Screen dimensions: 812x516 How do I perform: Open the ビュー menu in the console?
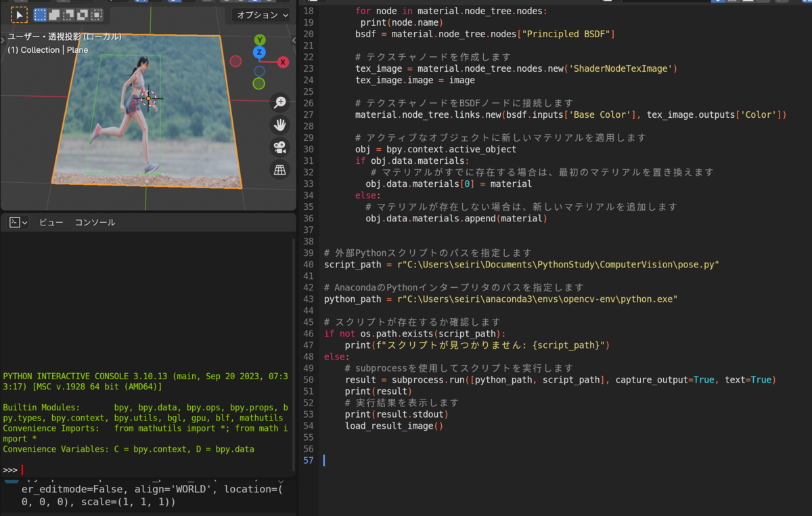point(51,222)
